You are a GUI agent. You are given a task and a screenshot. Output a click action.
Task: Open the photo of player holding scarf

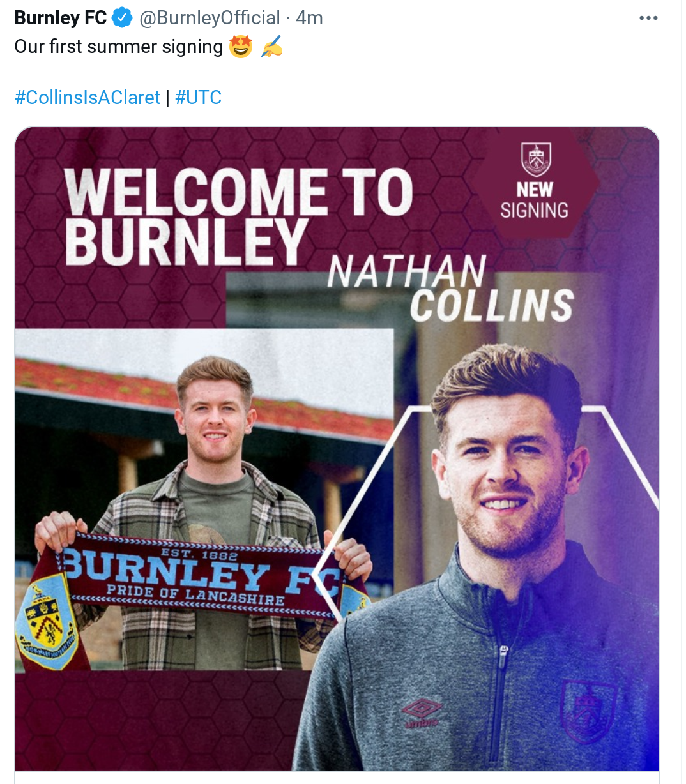point(204,499)
